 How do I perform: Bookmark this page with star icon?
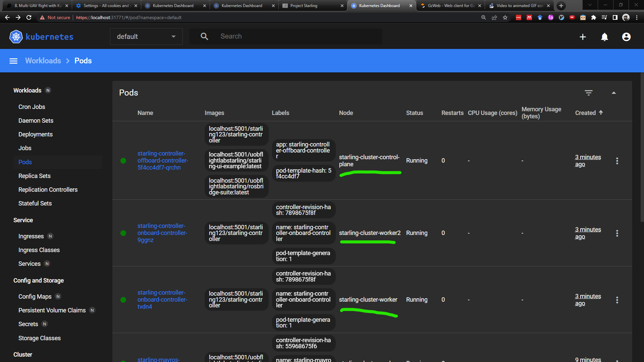tap(505, 17)
